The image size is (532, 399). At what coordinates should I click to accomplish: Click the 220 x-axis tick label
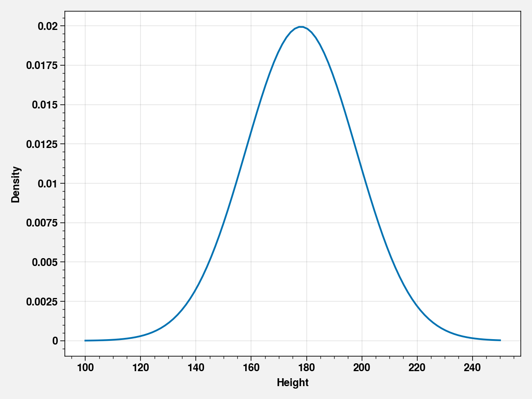[417, 368]
